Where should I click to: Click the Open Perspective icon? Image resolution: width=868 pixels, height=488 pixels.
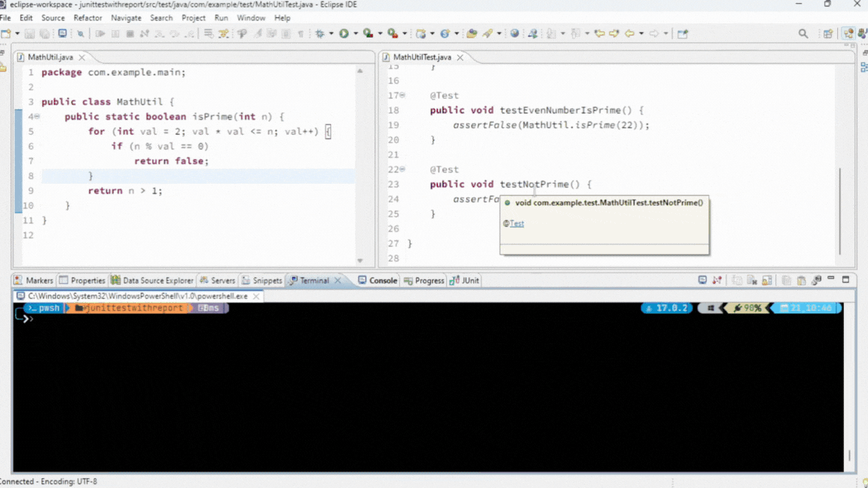pyautogui.click(x=828, y=33)
